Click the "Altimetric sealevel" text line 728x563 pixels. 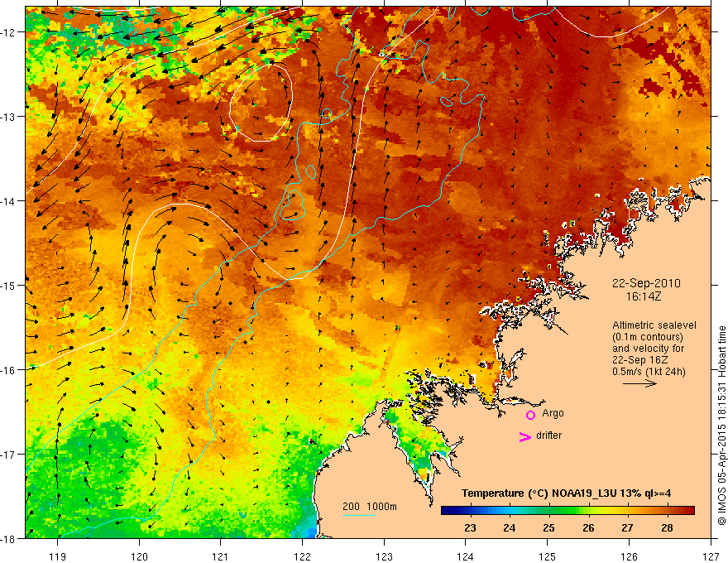tap(654, 325)
